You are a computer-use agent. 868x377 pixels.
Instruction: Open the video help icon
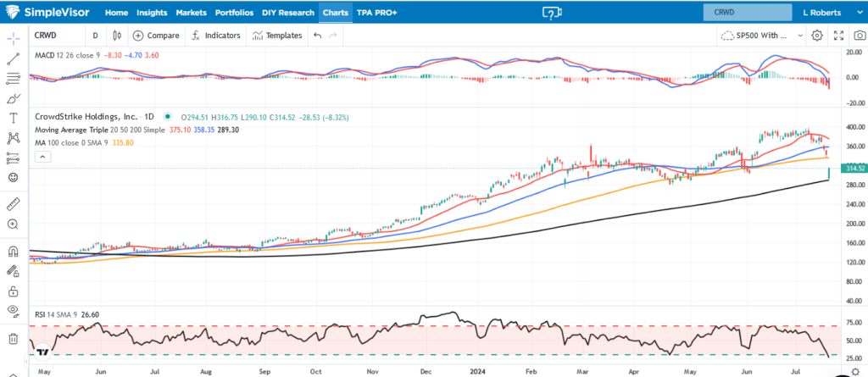[x=551, y=13]
